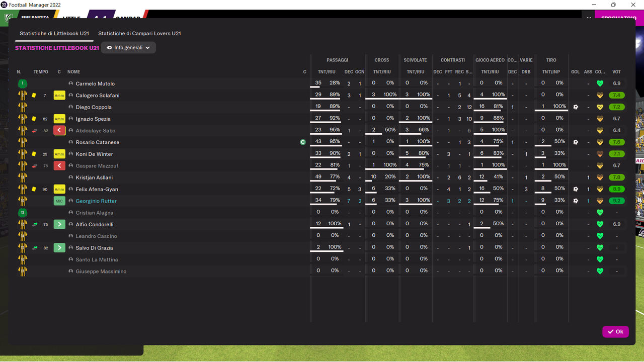Select player Carmelo Mutolo
The width and height of the screenshot is (644, 362).
[x=95, y=83]
